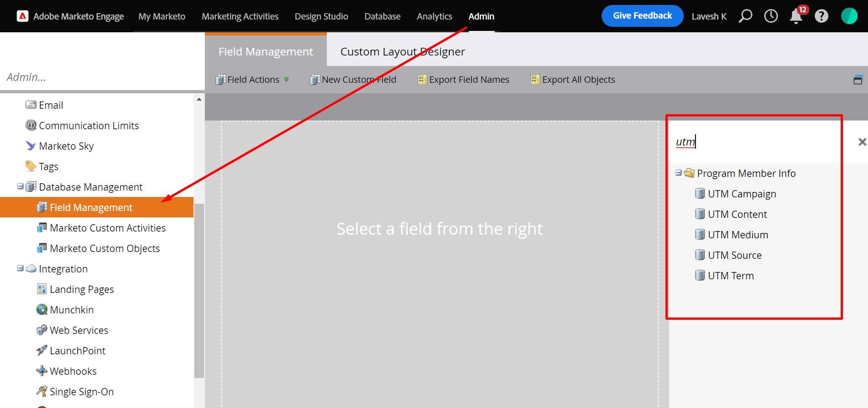Click the Landing Pages icon
This screenshot has width=868, height=408.
click(42, 289)
